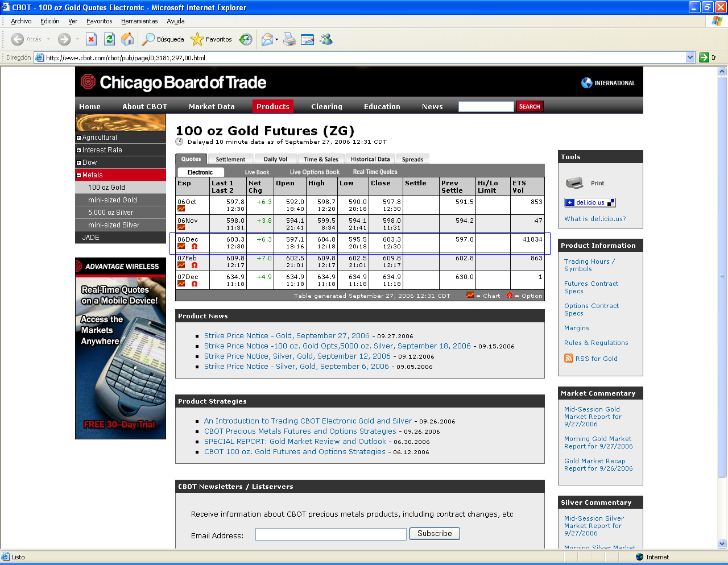728x565 pixels.
Task: Select the Live Book sub-tab
Action: [257, 172]
